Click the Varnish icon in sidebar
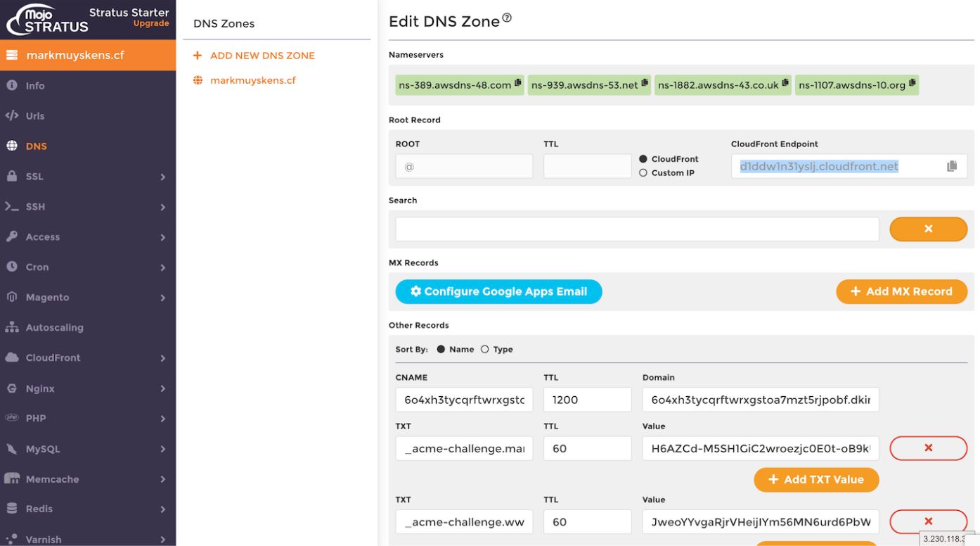980x546 pixels. tap(12, 539)
